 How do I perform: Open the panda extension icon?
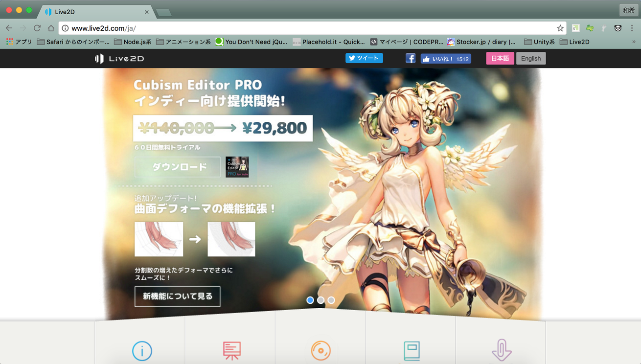click(618, 28)
